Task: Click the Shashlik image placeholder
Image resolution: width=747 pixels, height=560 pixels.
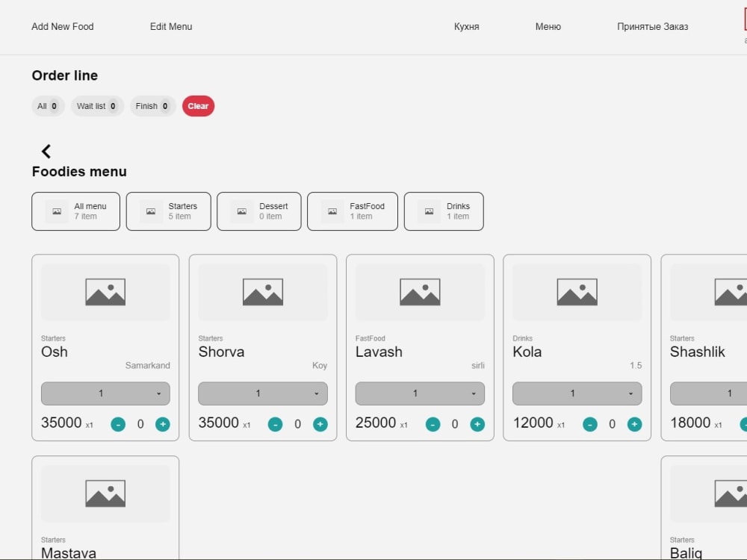Action: (x=708, y=292)
